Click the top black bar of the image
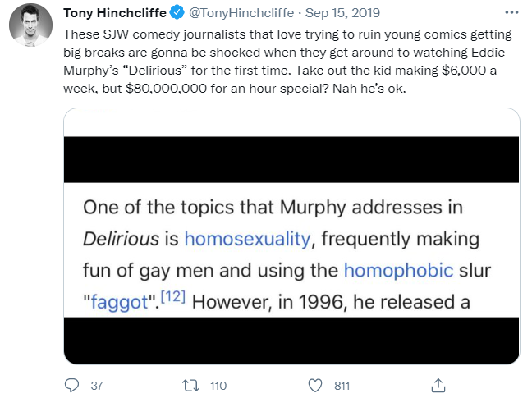532x398 pixels. click(291, 153)
